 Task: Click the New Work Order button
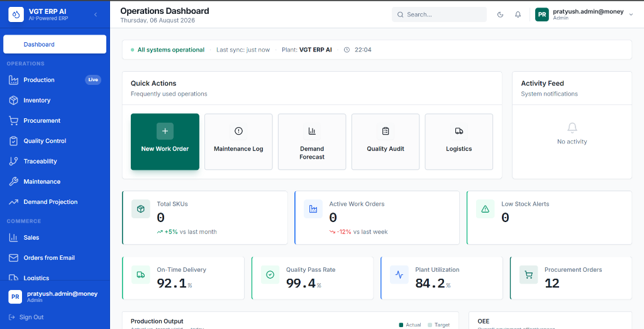pos(165,142)
